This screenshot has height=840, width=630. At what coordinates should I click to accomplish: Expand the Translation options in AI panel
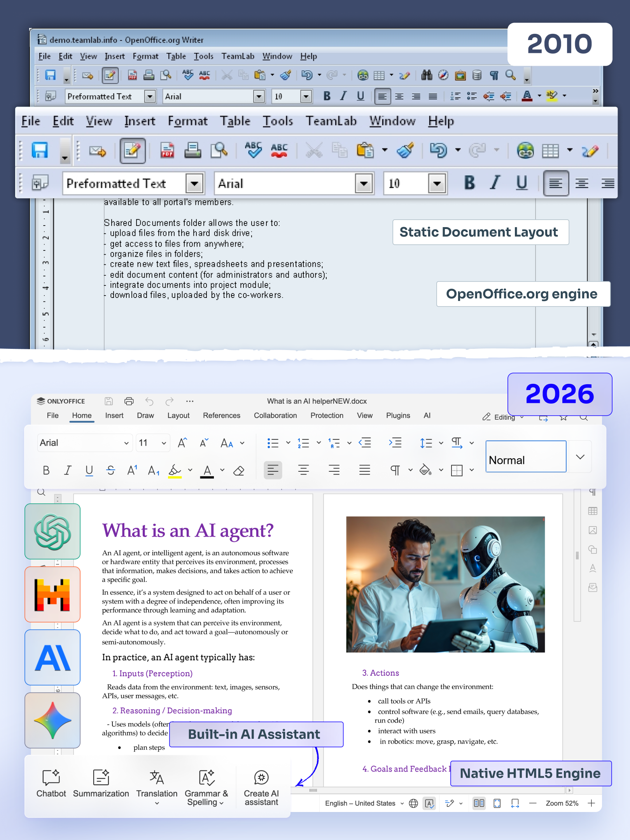tap(157, 803)
